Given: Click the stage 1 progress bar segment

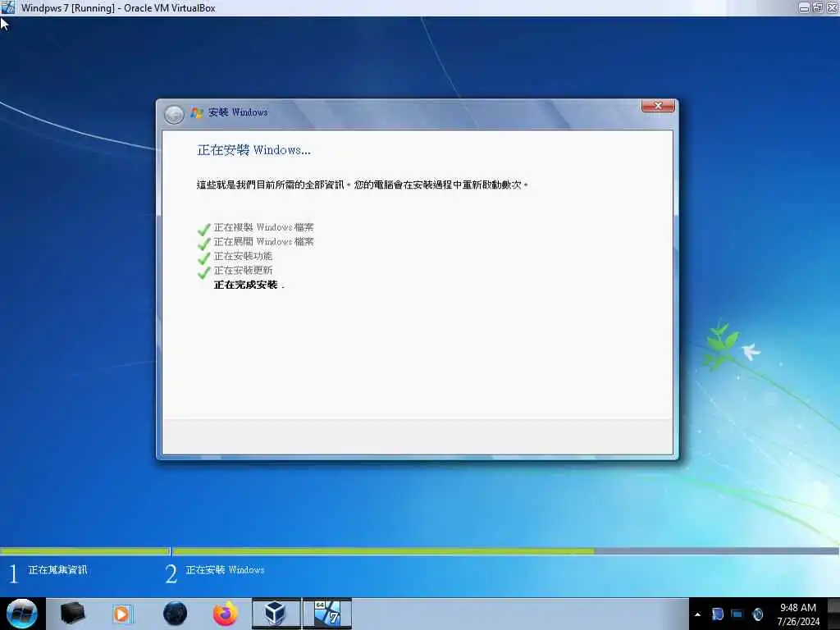Looking at the screenshot, I should 84,550.
